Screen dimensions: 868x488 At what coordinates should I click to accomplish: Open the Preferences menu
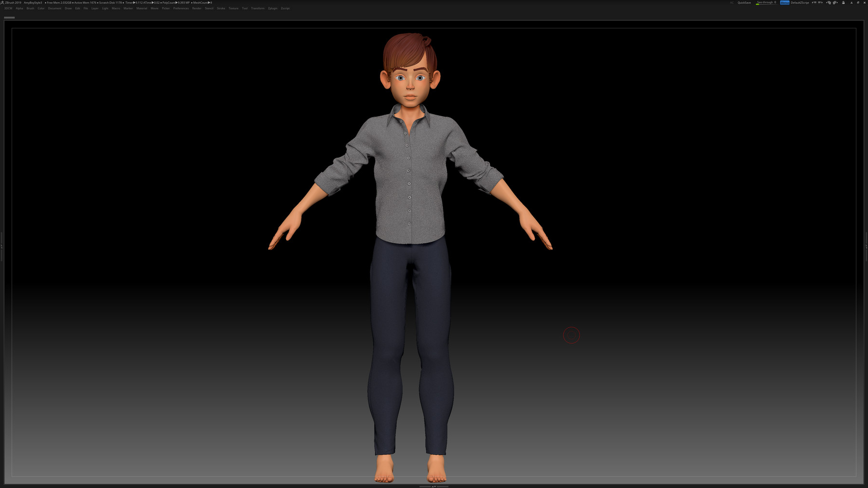181,8
